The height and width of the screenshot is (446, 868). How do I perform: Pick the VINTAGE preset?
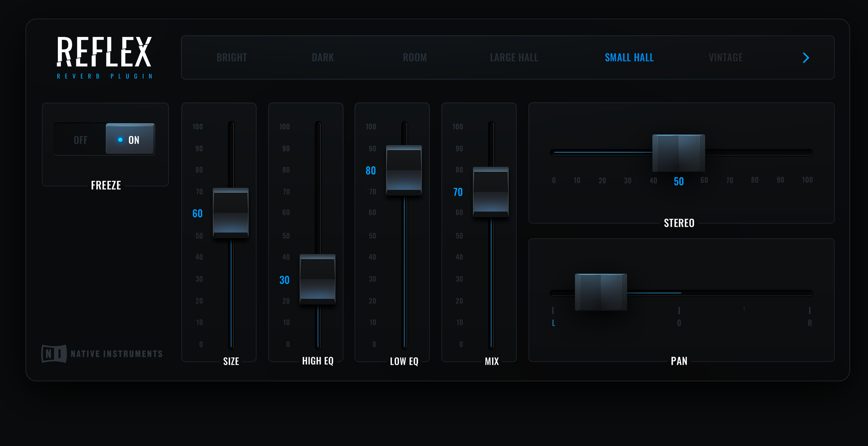[726, 58]
